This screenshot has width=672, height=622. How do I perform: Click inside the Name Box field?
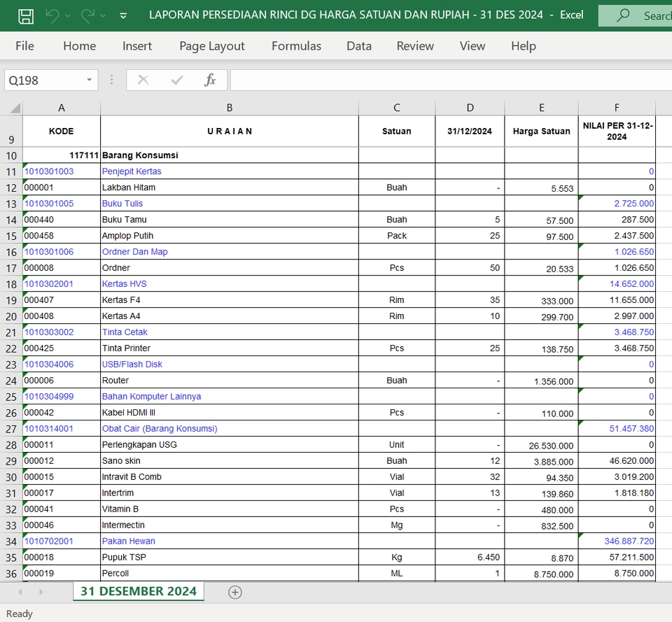click(42, 80)
